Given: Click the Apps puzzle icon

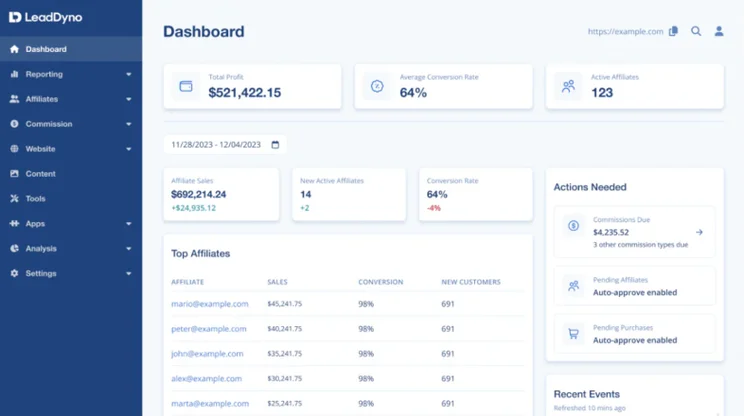Looking at the screenshot, I should click(14, 223).
